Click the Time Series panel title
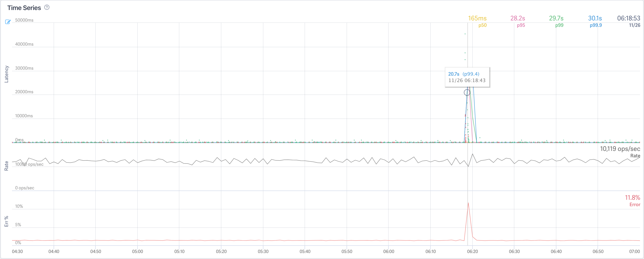This screenshot has width=644, height=259. [24, 8]
